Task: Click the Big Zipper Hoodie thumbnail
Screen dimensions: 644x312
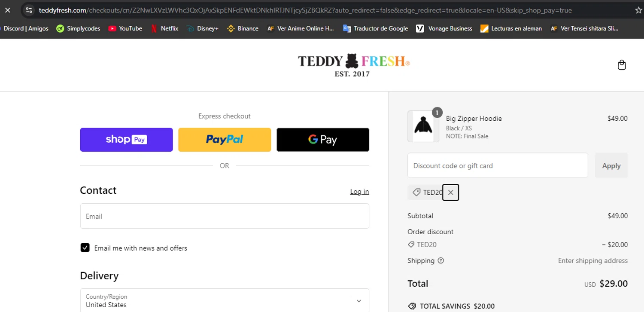Action: [x=423, y=126]
